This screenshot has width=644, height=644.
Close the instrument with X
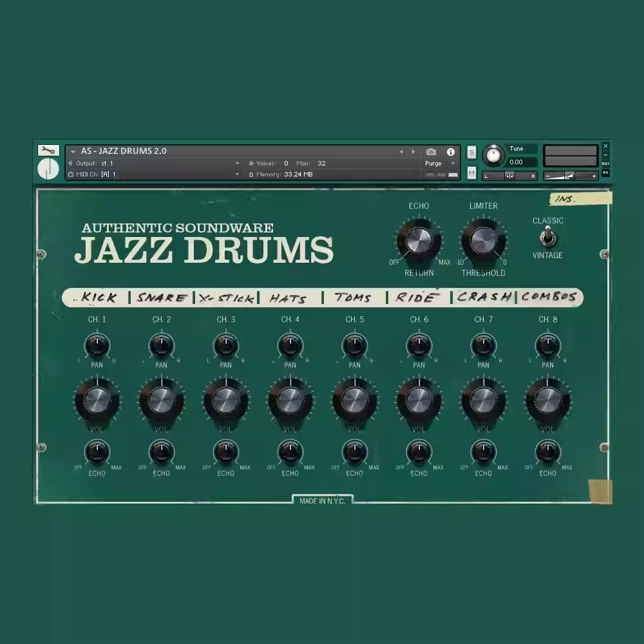(605, 146)
